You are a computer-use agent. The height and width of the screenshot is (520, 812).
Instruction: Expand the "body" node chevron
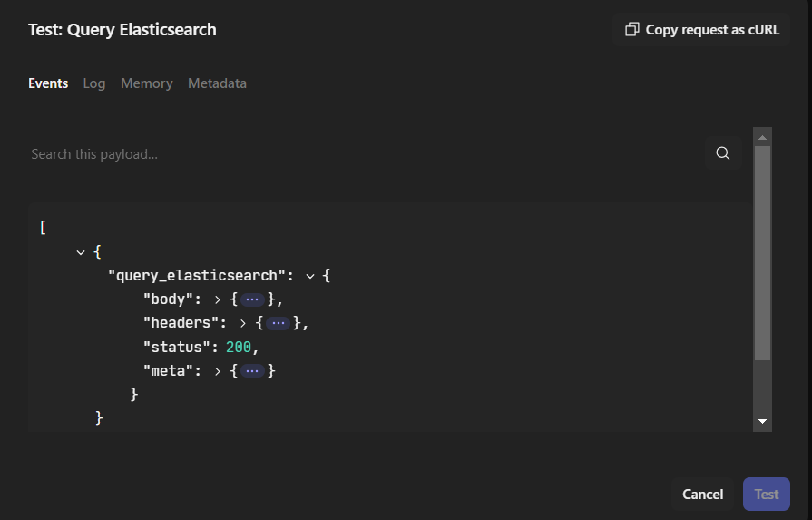click(218, 299)
